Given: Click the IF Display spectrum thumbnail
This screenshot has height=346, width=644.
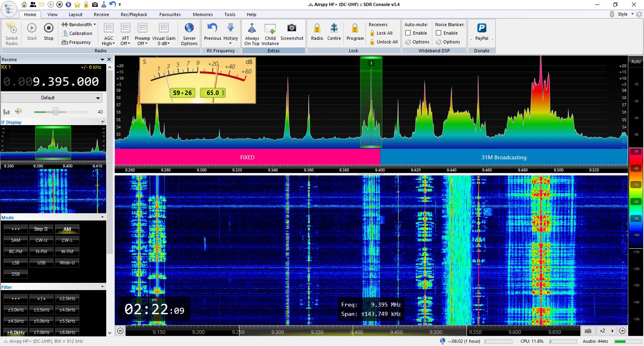Looking at the screenshot, I should [53, 144].
